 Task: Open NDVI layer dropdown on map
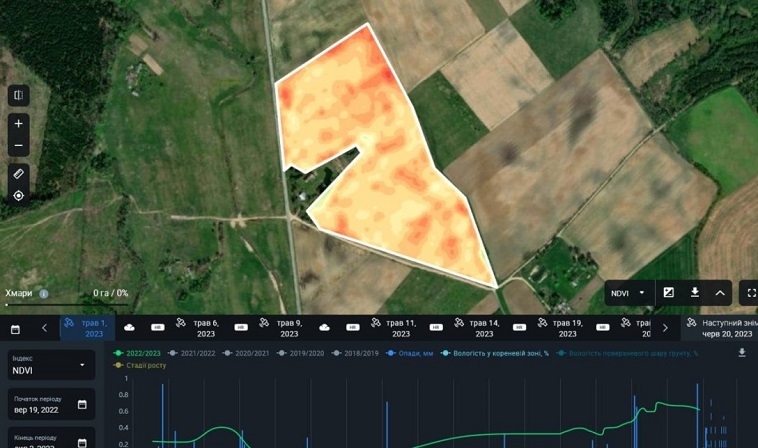pyautogui.click(x=629, y=293)
